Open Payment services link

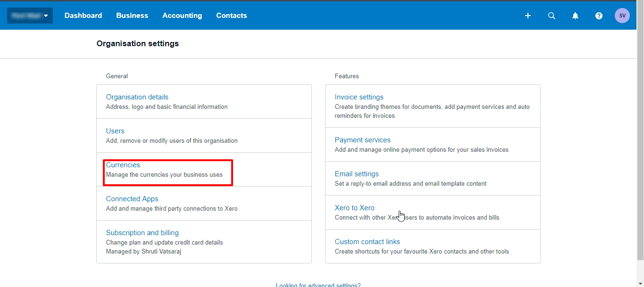click(x=363, y=140)
